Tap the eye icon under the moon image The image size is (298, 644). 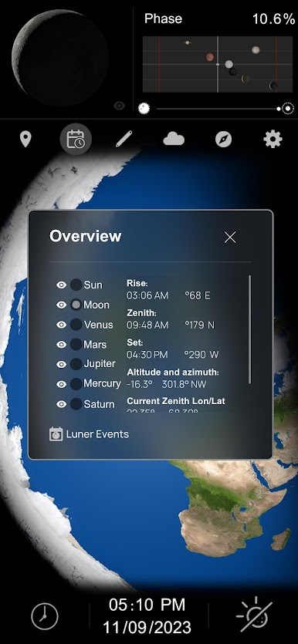119,106
